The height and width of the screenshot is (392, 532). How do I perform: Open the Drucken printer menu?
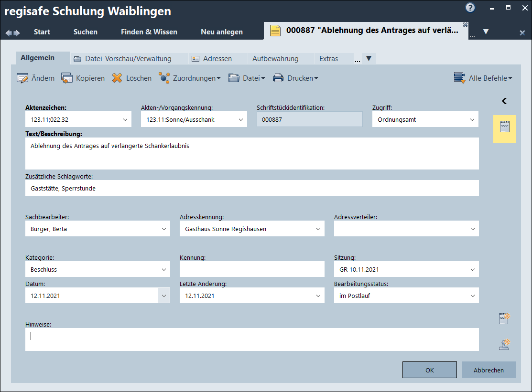295,78
